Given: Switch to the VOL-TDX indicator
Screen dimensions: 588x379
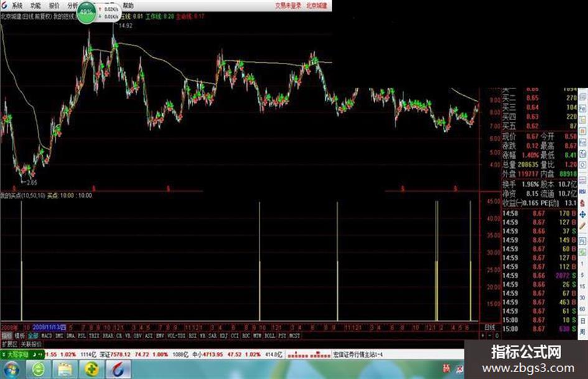Looking at the screenshot, I should [x=176, y=335].
